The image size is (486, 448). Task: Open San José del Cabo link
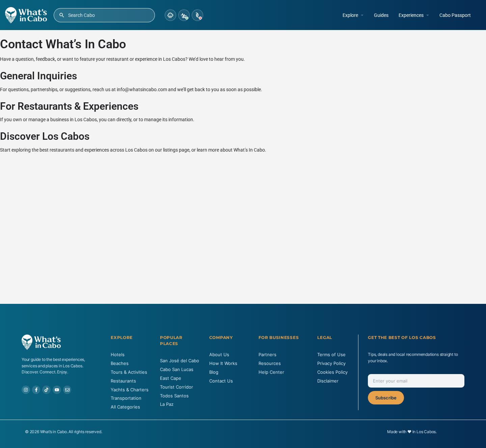click(x=180, y=361)
